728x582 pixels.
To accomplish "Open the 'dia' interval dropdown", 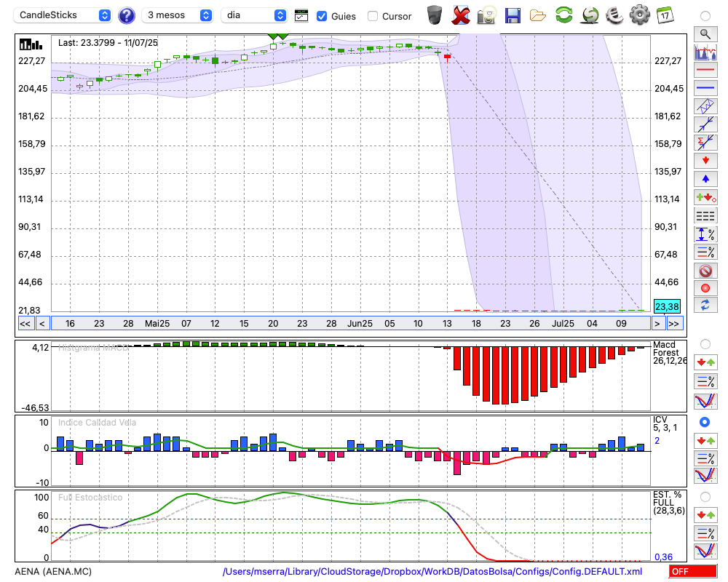I will [254, 15].
